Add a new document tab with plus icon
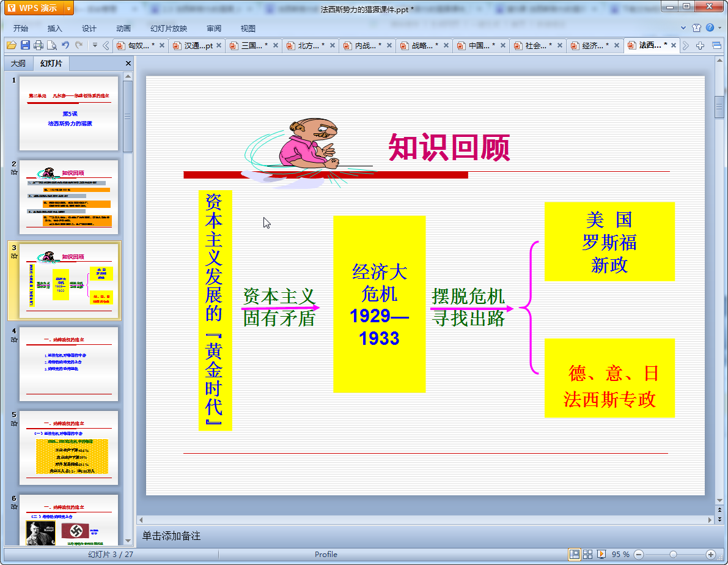 click(x=700, y=45)
